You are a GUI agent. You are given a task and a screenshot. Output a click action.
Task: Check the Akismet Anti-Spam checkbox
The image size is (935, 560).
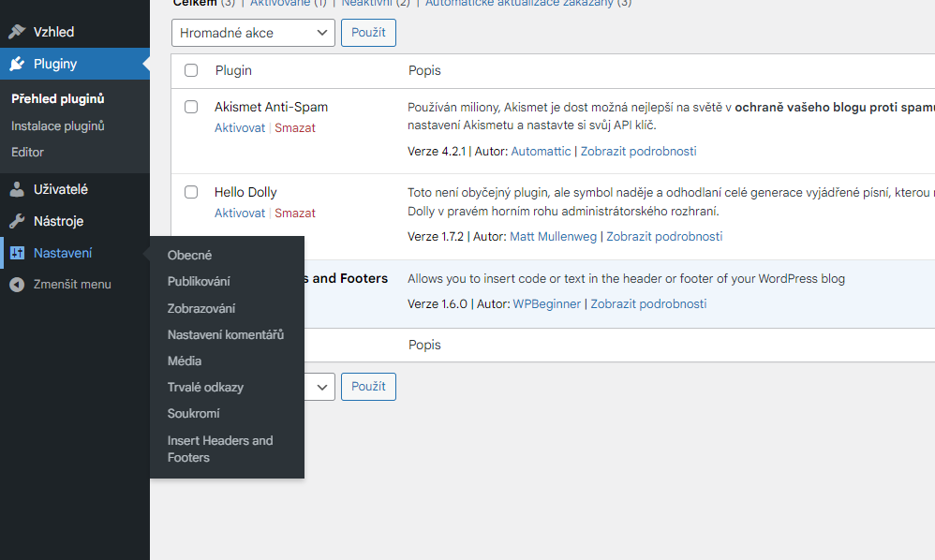coord(191,107)
